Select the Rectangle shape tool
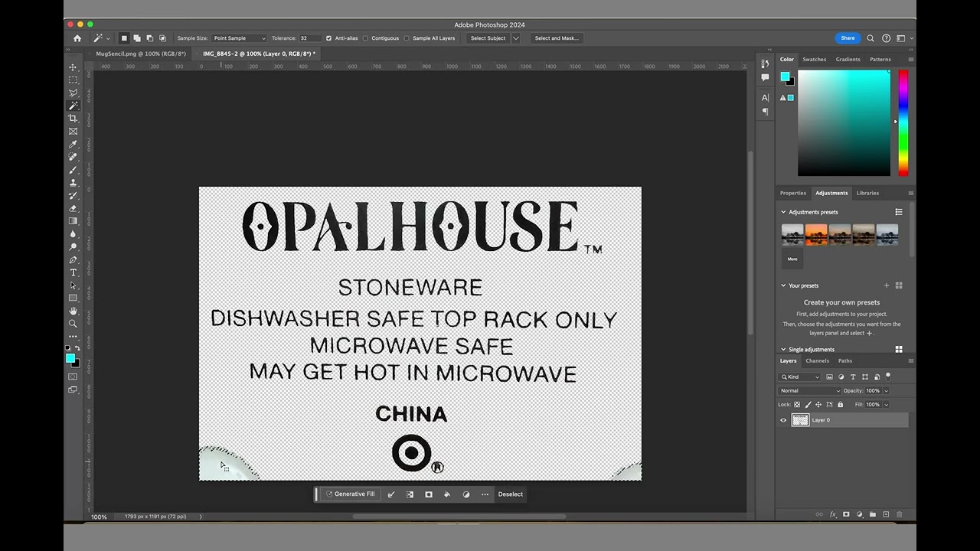This screenshot has height=551, width=980. [73, 298]
